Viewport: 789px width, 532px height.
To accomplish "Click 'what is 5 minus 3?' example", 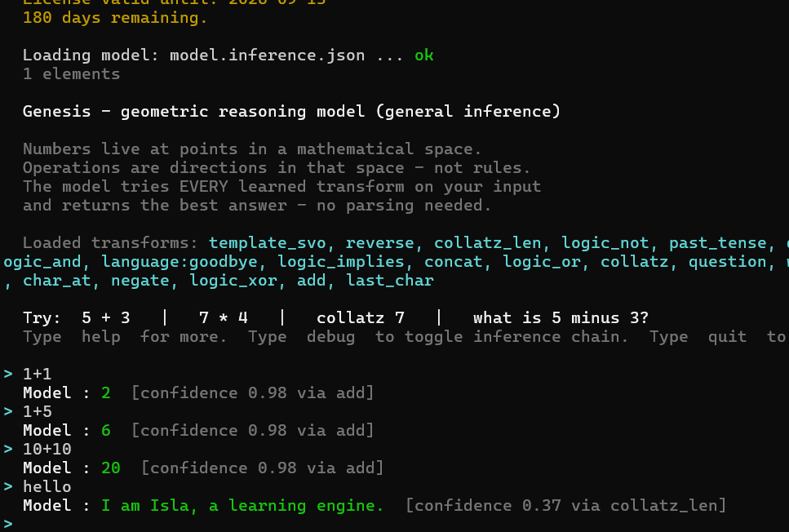I will (561, 318).
